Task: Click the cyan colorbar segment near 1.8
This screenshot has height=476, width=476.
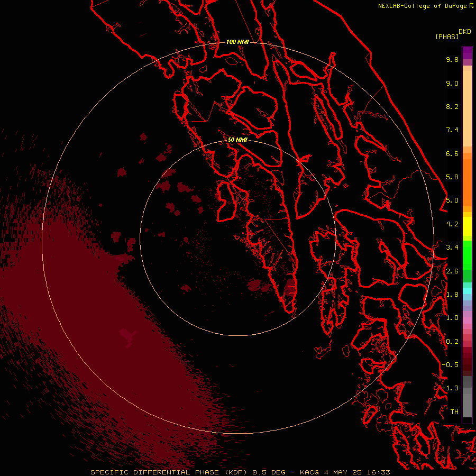Action: coord(467,291)
